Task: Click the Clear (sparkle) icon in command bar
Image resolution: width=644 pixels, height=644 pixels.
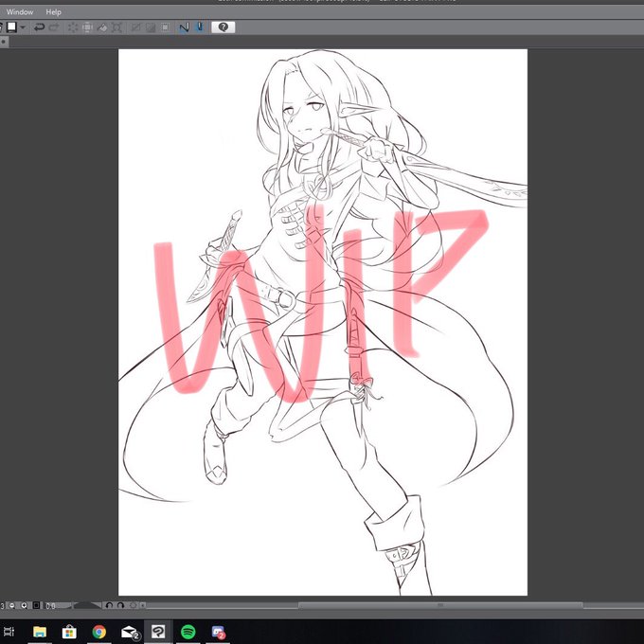Action: 73,27
